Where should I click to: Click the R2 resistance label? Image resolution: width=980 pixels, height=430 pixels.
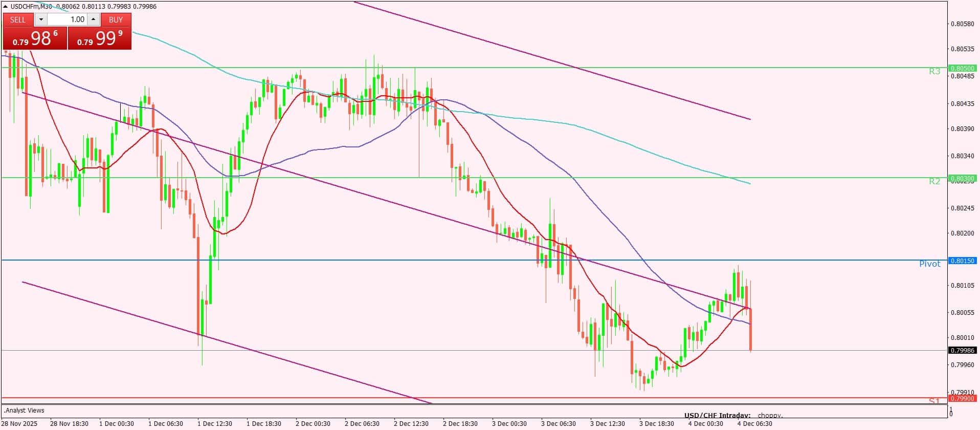[x=934, y=181]
